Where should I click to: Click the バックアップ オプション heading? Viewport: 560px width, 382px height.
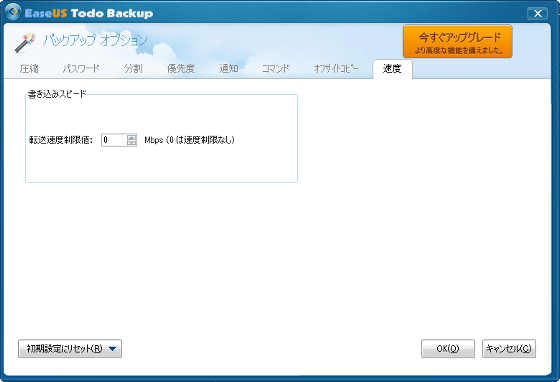tap(95, 40)
